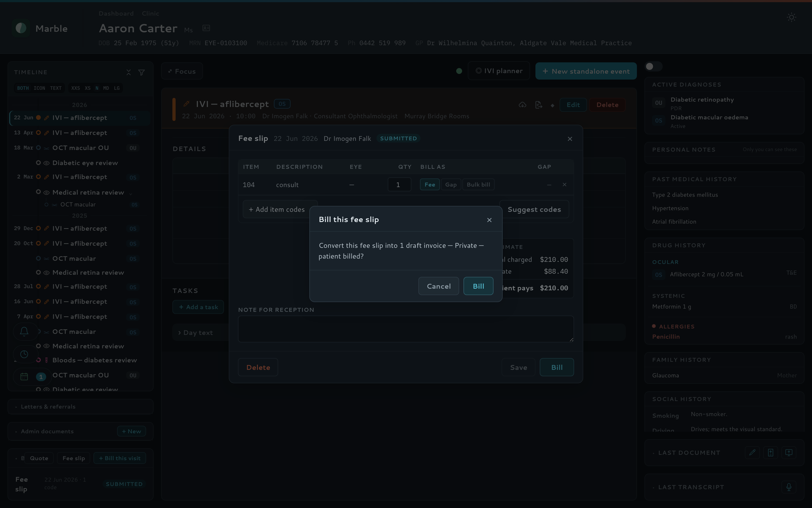Select Fee billing option for item 104
The height and width of the screenshot is (508, 812).
pyautogui.click(x=429, y=184)
